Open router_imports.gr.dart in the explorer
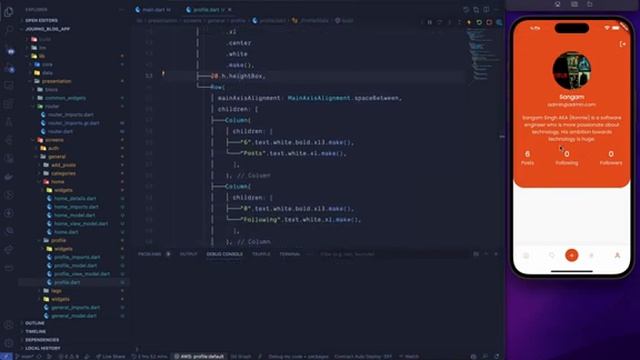Viewport: 640px width, 360px height. pos(73,123)
